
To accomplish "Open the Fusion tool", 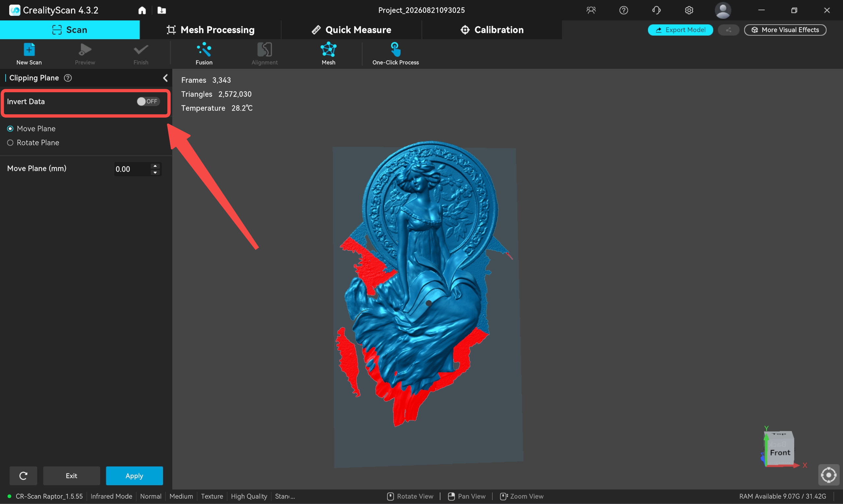I will point(204,54).
